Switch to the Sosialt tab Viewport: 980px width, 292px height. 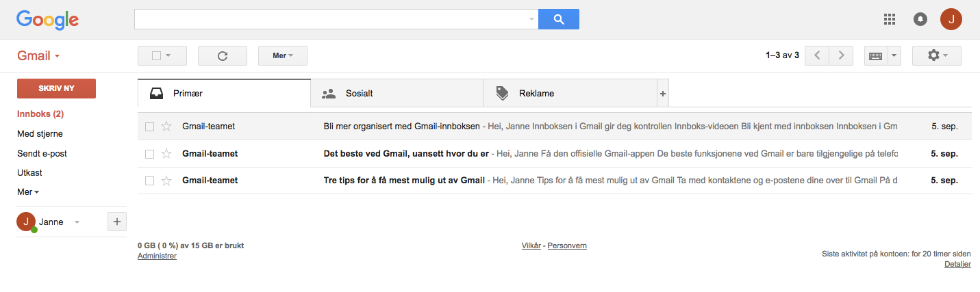(397, 94)
